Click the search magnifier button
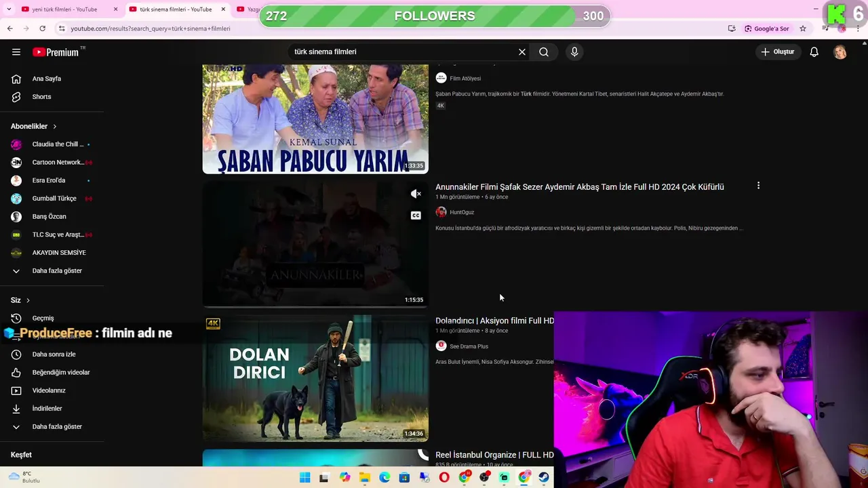Image resolution: width=868 pixels, height=488 pixels. pos(544,52)
